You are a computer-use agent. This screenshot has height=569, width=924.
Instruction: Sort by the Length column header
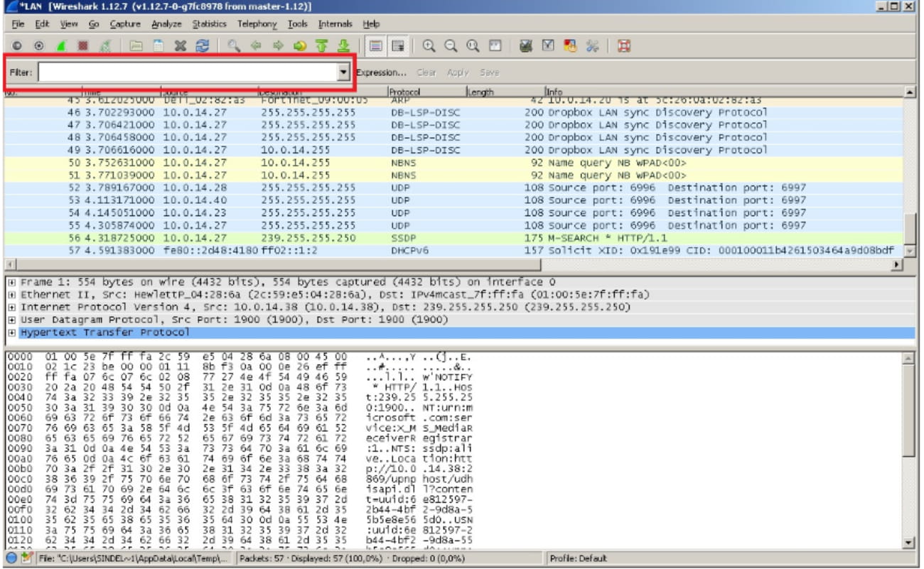click(504, 92)
